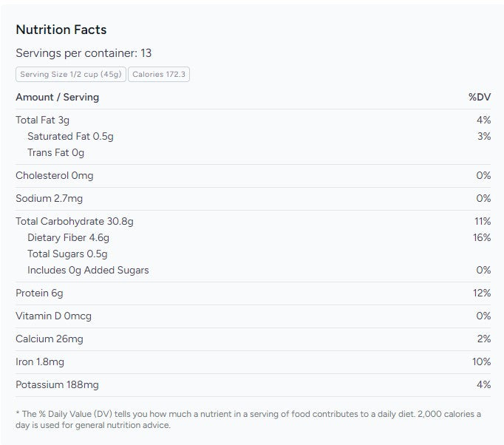The height and width of the screenshot is (445, 504).
Task: Click the Vitamin D 0mcg label
Action: (53, 316)
